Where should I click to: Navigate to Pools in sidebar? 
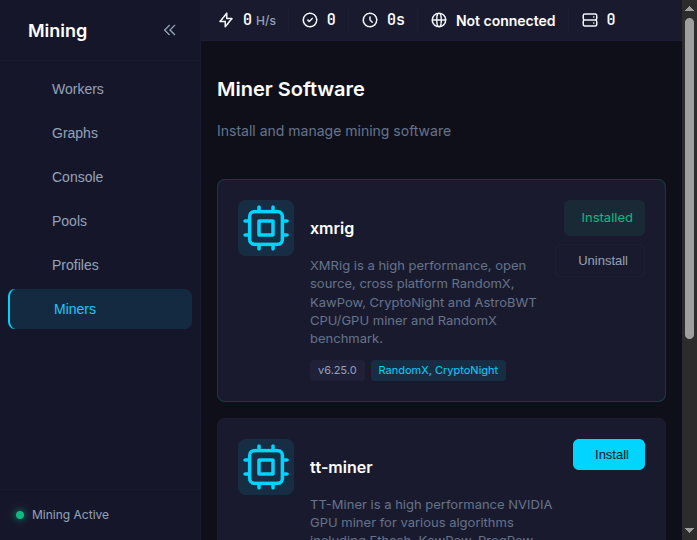(70, 221)
